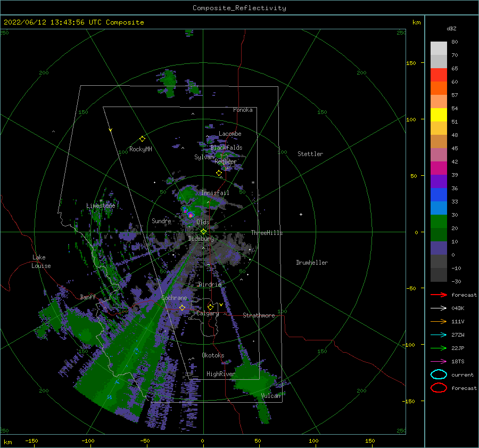Image resolution: width=479 pixels, height=448 pixels.
Task: Select the Blackfalds label on the map
Action: coord(226,148)
